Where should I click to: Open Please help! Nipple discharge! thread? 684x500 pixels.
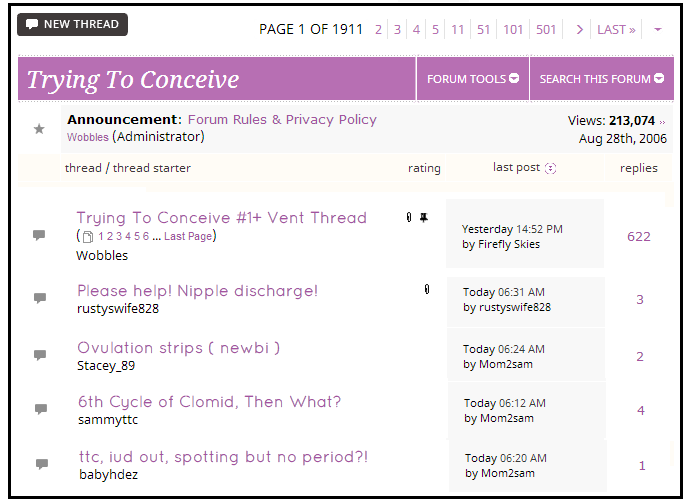point(198,291)
